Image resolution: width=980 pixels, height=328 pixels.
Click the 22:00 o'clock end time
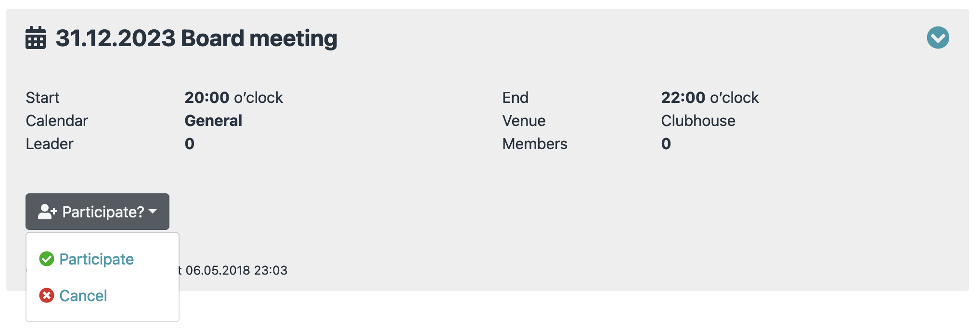point(709,98)
